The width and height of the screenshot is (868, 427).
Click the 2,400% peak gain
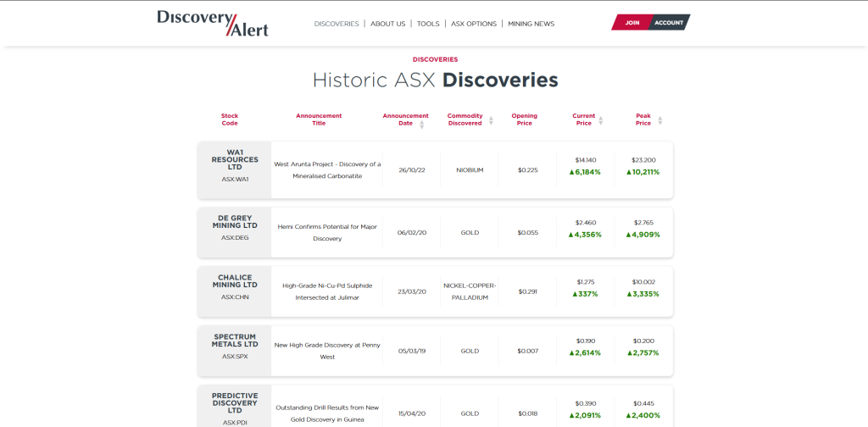pyautogui.click(x=643, y=415)
